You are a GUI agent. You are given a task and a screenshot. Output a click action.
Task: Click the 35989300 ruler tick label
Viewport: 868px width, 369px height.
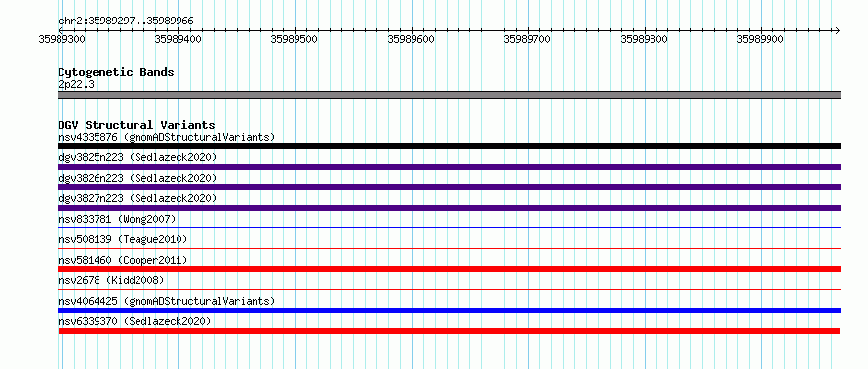coord(62,39)
